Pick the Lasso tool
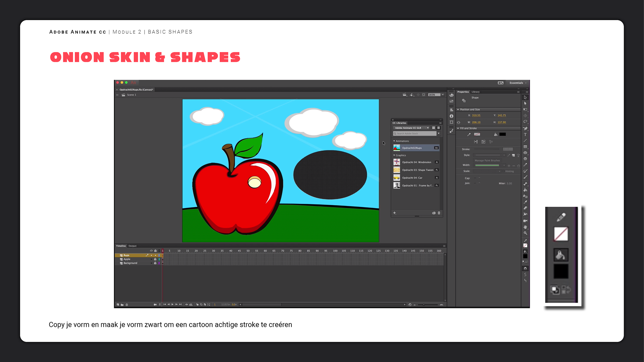Screen dimensions: 644x362 click(x=525, y=122)
